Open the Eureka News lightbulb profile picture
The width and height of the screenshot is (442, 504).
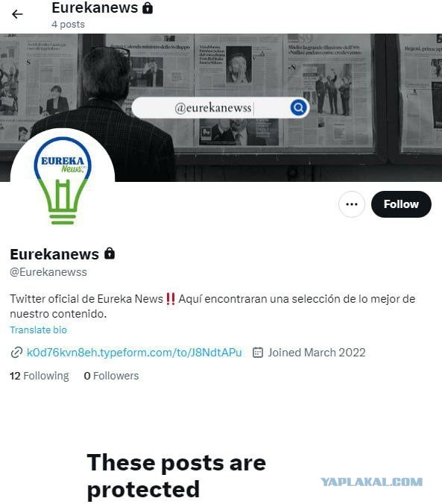click(63, 180)
